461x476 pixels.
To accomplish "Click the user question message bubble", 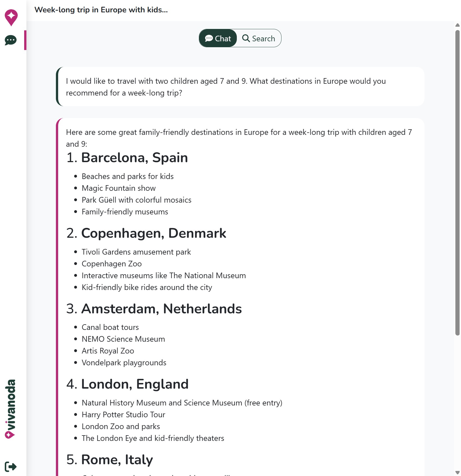I will (x=240, y=87).
